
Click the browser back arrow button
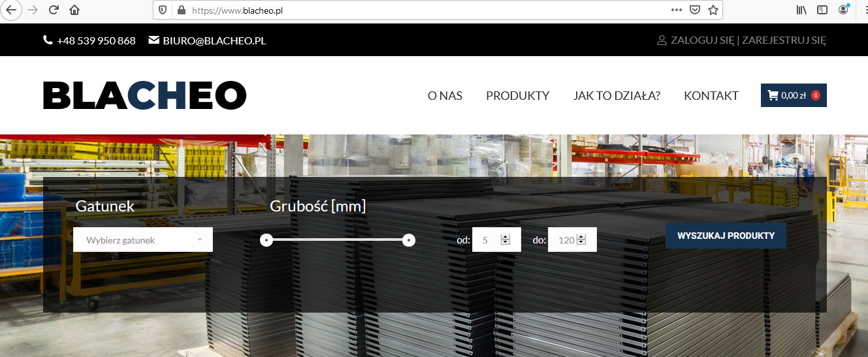pyautogui.click(x=11, y=10)
